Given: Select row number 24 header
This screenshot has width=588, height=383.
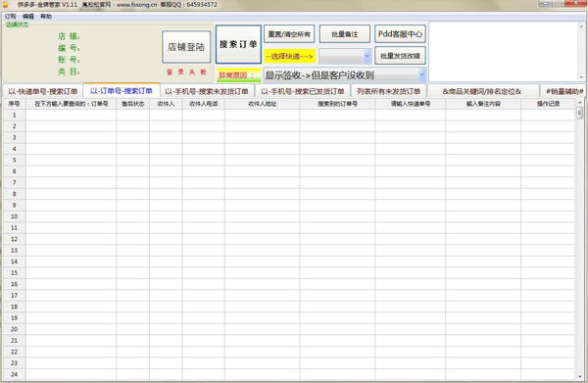Looking at the screenshot, I should 15,374.
